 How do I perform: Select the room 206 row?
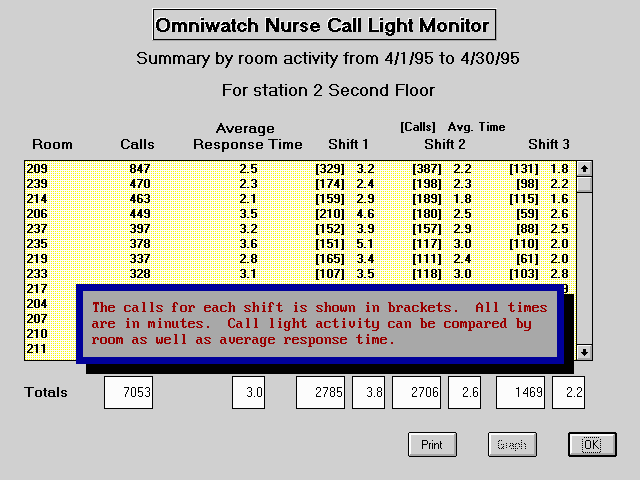tap(300, 214)
